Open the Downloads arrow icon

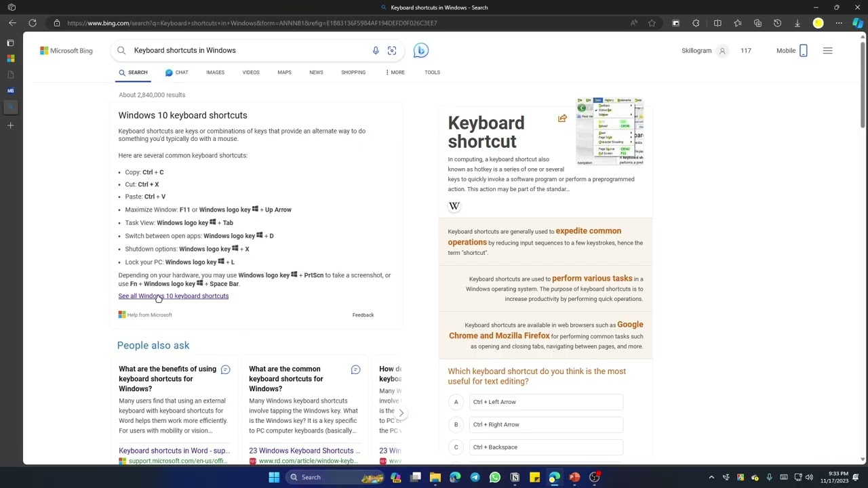797,23
